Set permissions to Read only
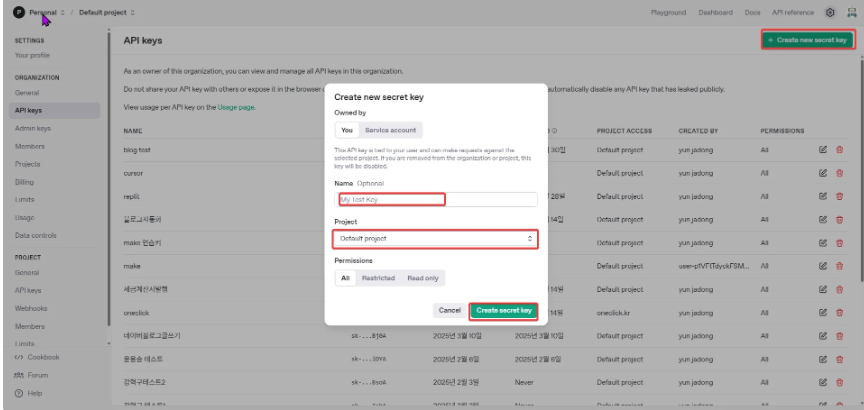The width and height of the screenshot is (864, 410). pos(423,278)
